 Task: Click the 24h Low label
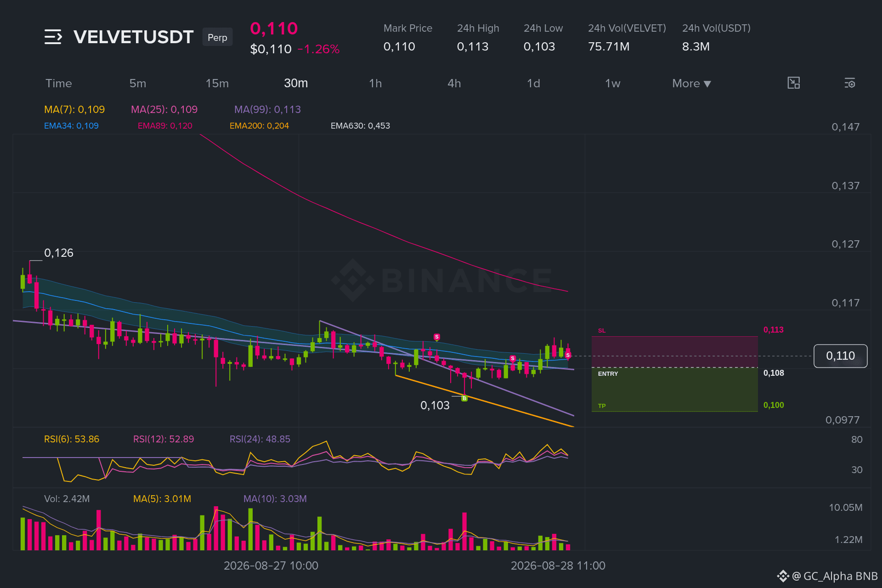pos(543,28)
